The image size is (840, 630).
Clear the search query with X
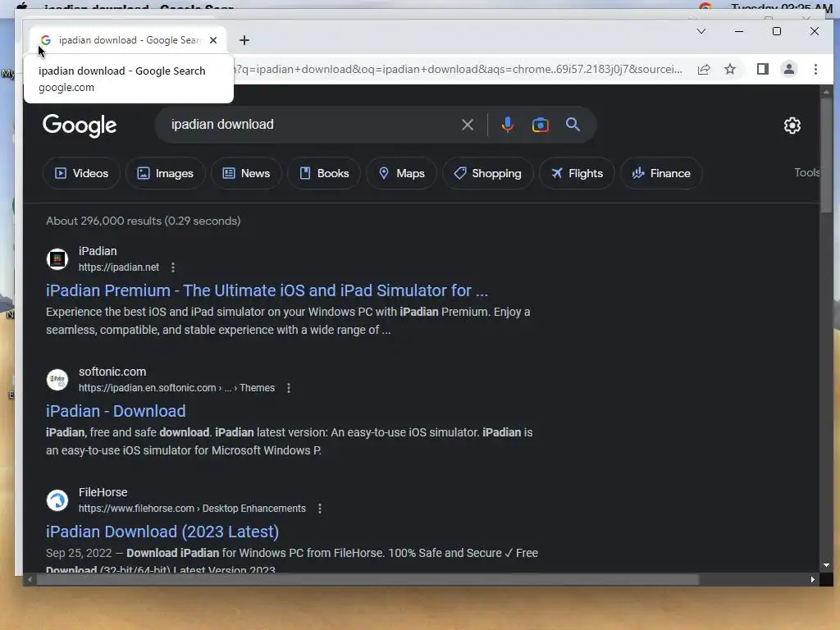467,125
